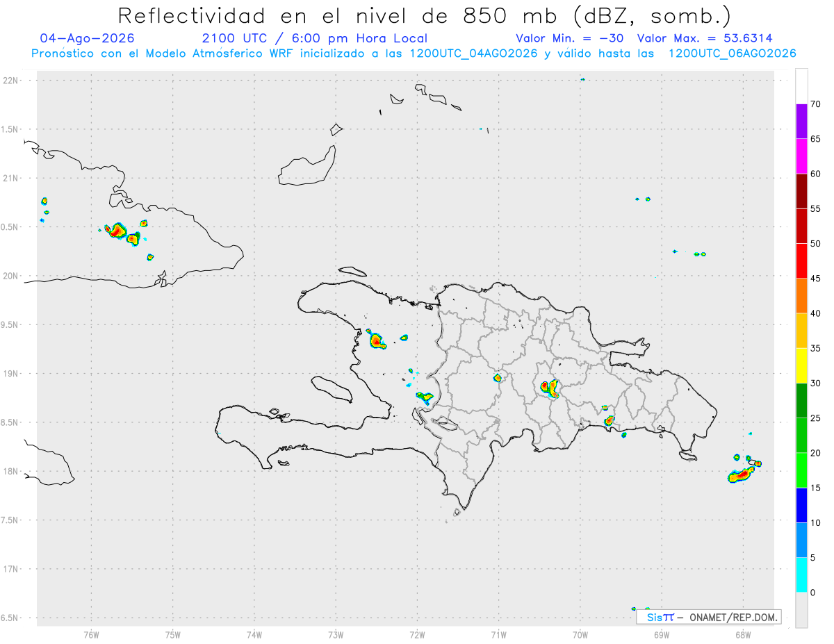Select the yellow 30–35 dBZ color band
Screen dimensions: 834x644
pos(801,365)
